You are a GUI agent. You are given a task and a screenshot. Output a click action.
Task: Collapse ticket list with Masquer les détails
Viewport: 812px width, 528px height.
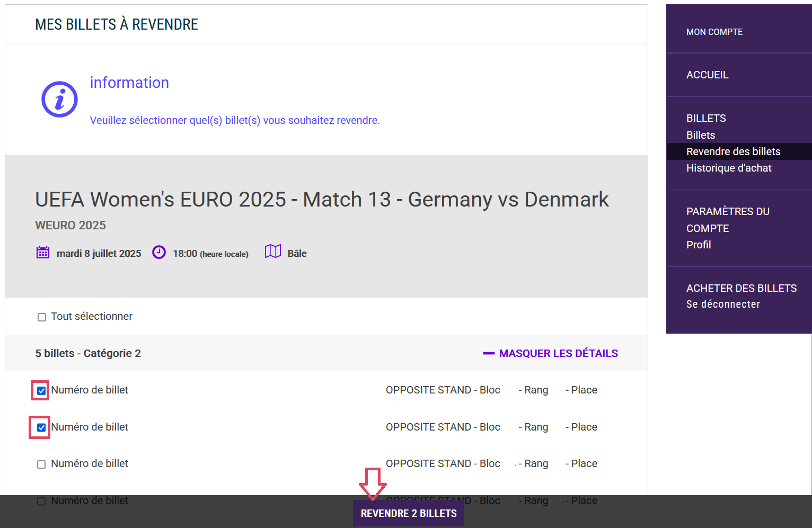click(551, 353)
